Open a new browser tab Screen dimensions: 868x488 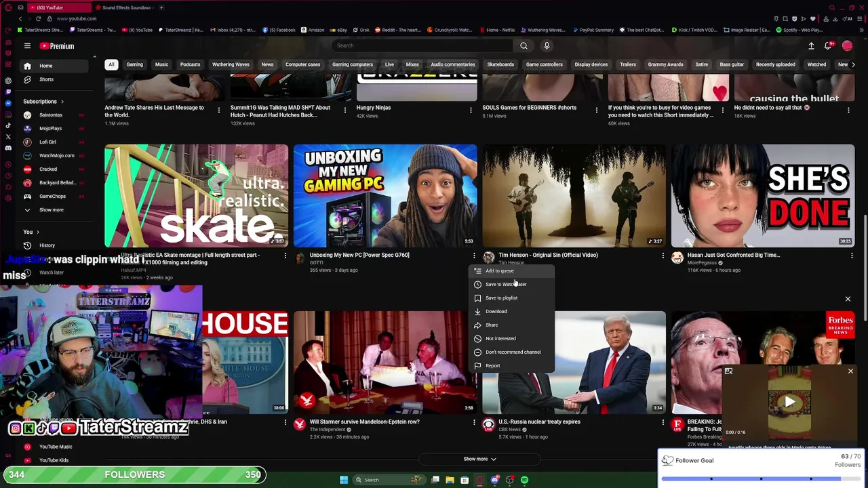click(x=162, y=7)
